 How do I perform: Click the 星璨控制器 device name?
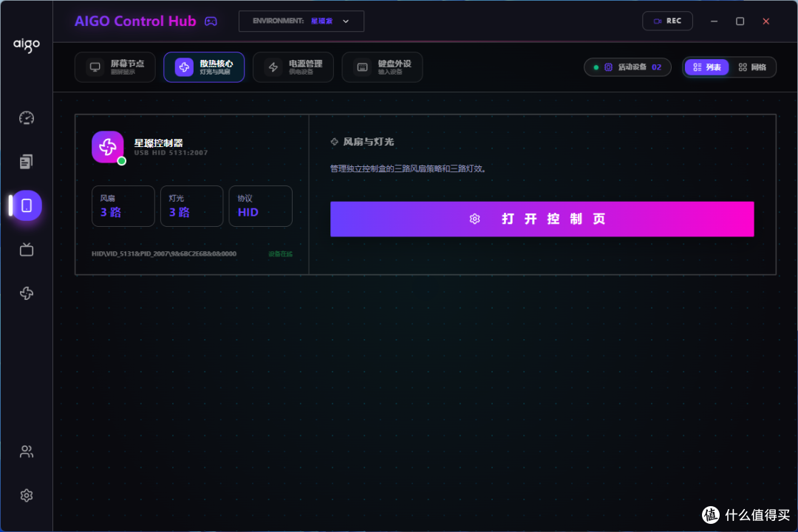[x=158, y=143]
